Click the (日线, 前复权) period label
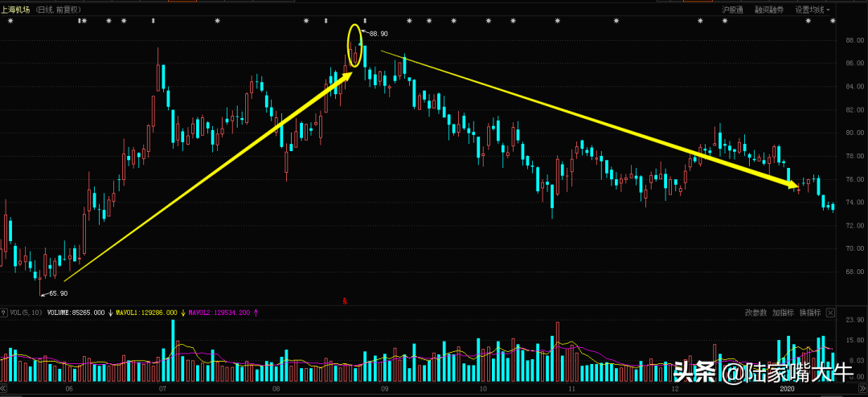 (58, 10)
